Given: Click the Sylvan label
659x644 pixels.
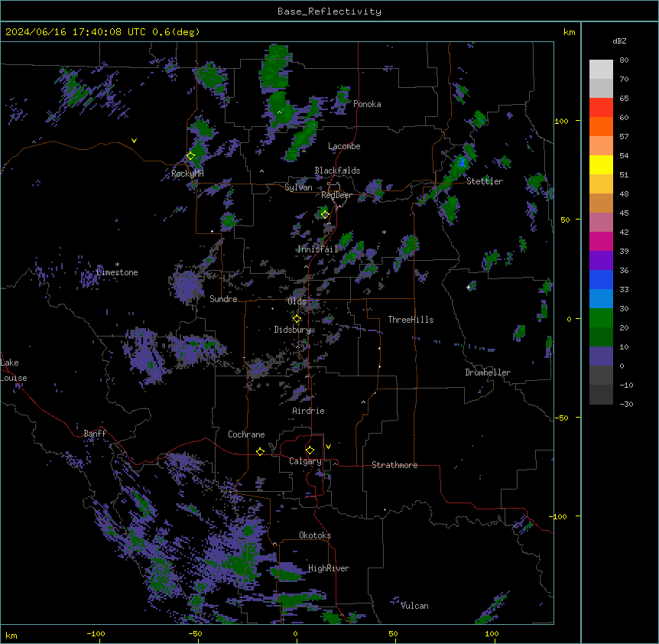Looking at the screenshot, I should (298, 187).
